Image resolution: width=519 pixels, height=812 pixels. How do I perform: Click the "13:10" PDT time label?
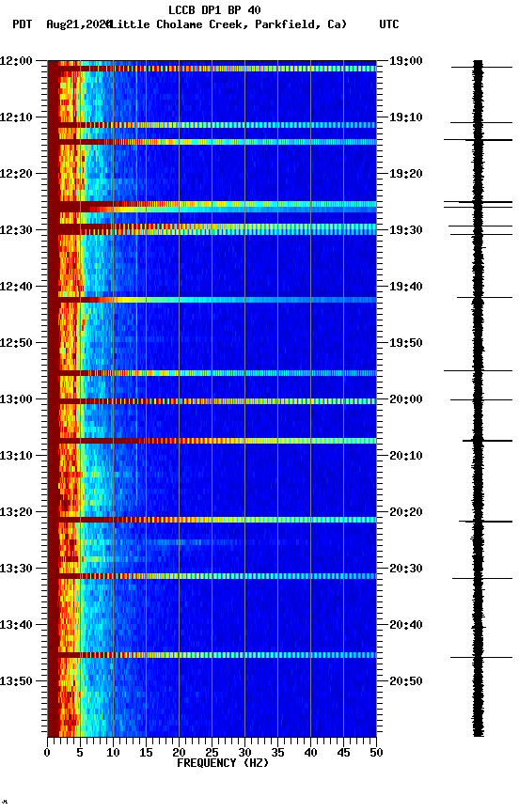[x=16, y=456]
